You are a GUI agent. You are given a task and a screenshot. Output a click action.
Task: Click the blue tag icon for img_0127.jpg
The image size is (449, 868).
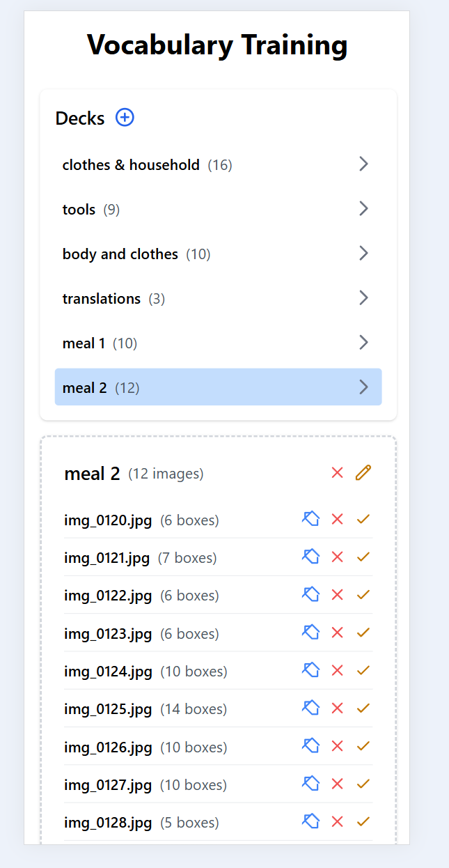coord(310,784)
